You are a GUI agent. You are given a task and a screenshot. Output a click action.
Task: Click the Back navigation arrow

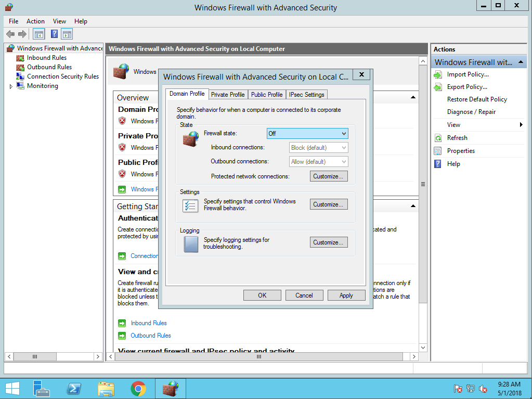10,34
